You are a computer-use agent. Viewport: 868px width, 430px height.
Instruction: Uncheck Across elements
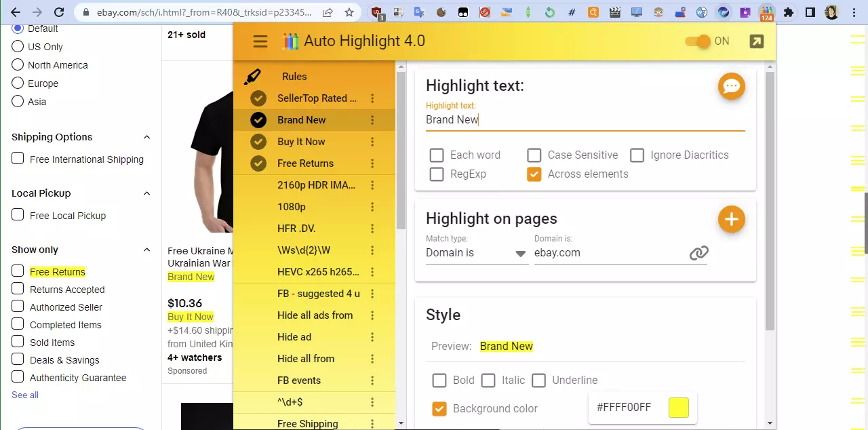[x=534, y=174]
